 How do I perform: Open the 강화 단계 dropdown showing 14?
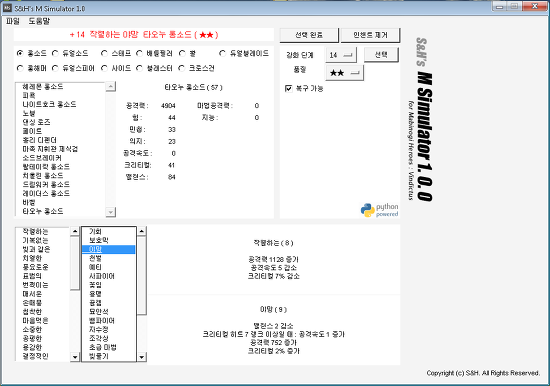[341, 55]
